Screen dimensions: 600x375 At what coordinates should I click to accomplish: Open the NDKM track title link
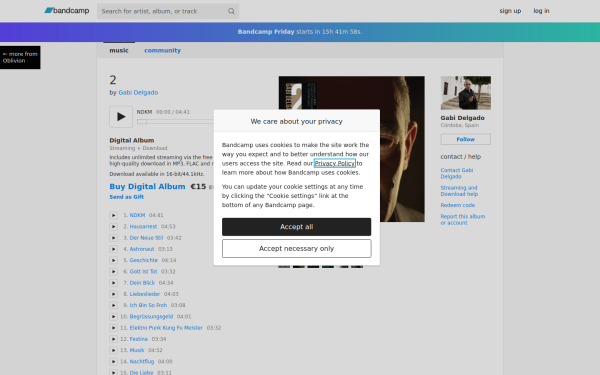pyautogui.click(x=137, y=215)
